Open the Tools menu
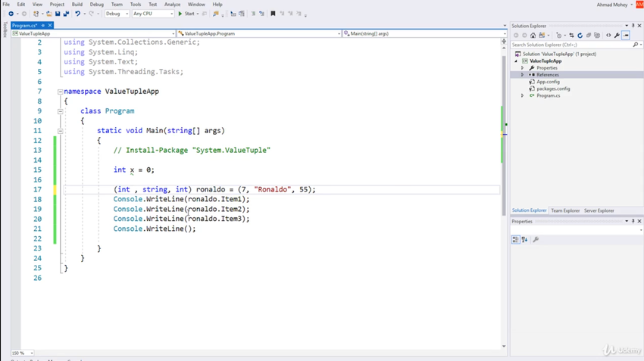Image resolution: width=644 pixels, height=361 pixels. (x=136, y=5)
